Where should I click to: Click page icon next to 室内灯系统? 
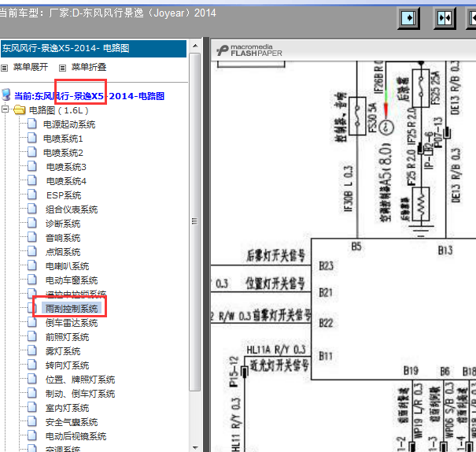coord(32,407)
